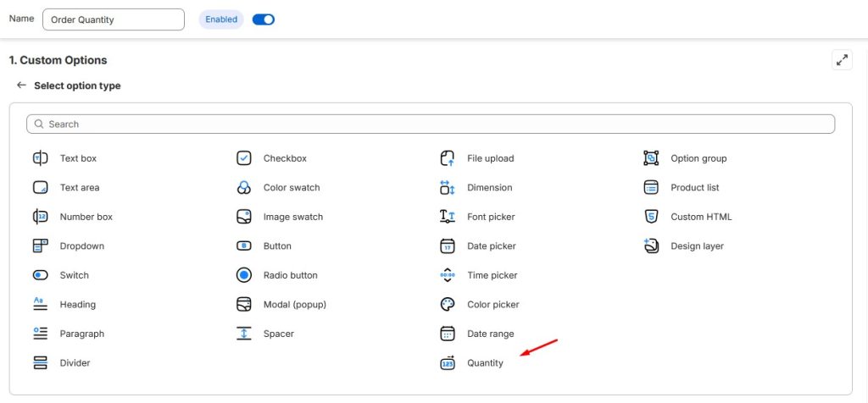
Task: Select the Modal (popup) option
Action: coord(294,305)
